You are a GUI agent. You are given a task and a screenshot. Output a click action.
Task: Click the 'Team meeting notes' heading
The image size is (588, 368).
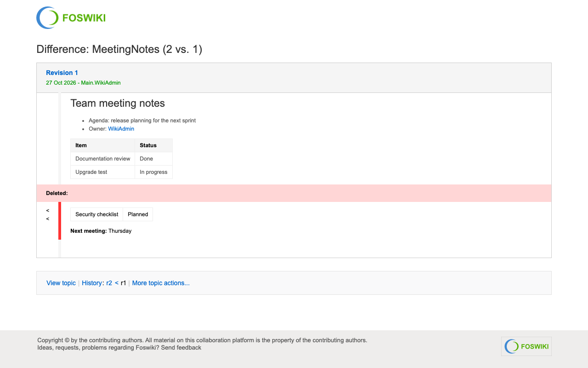118,103
